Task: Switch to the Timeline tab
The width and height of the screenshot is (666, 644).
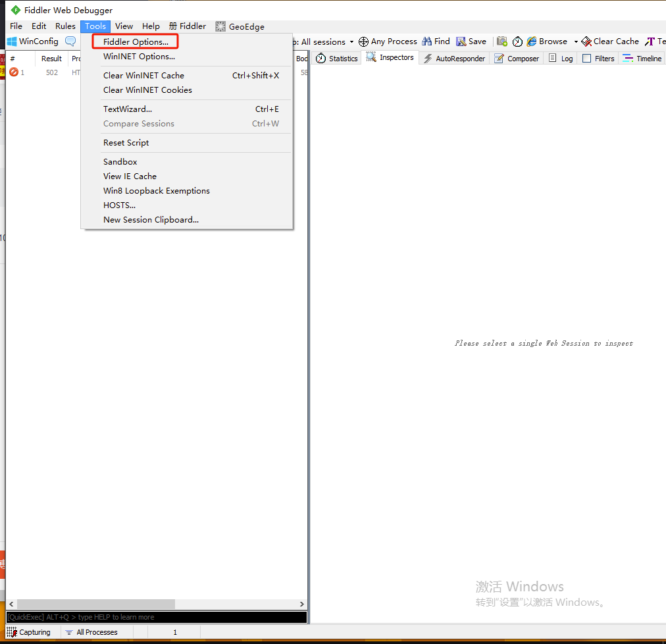Action: 642,58
